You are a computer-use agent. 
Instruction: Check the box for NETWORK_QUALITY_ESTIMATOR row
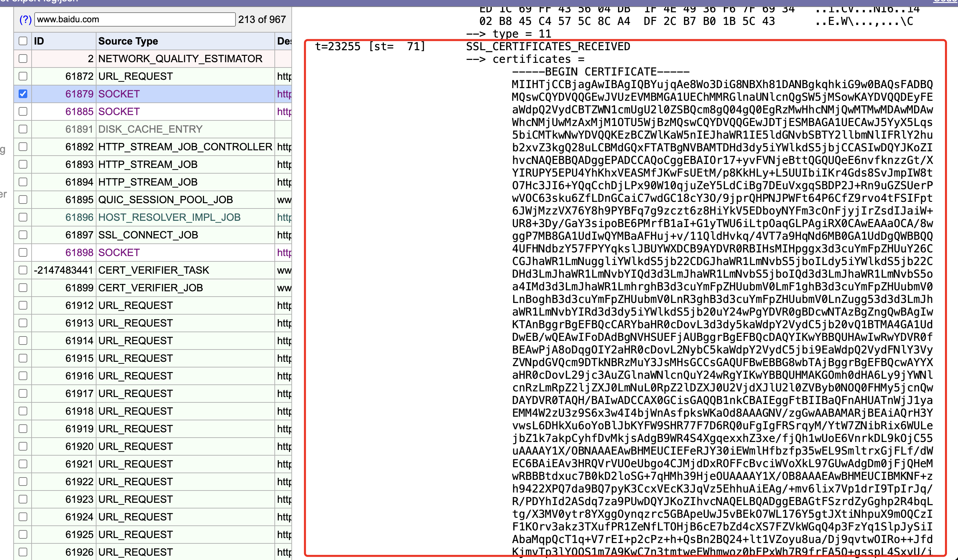(23, 59)
